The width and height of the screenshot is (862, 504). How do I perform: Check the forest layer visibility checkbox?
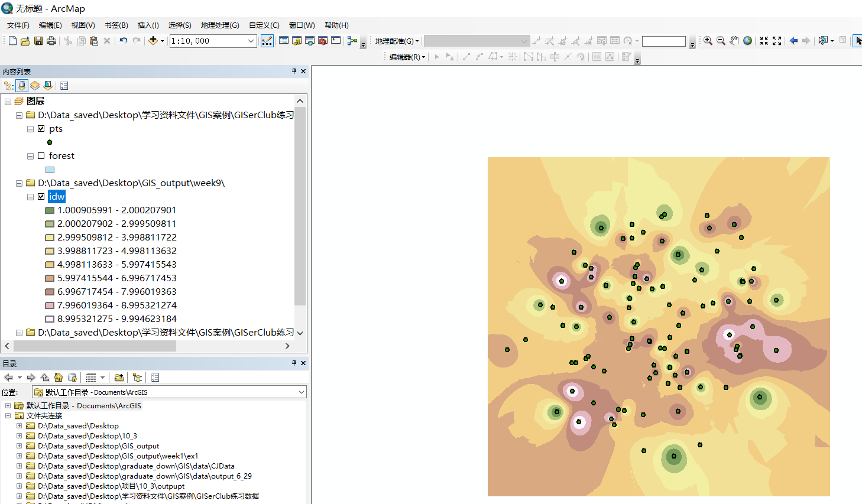(x=41, y=155)
